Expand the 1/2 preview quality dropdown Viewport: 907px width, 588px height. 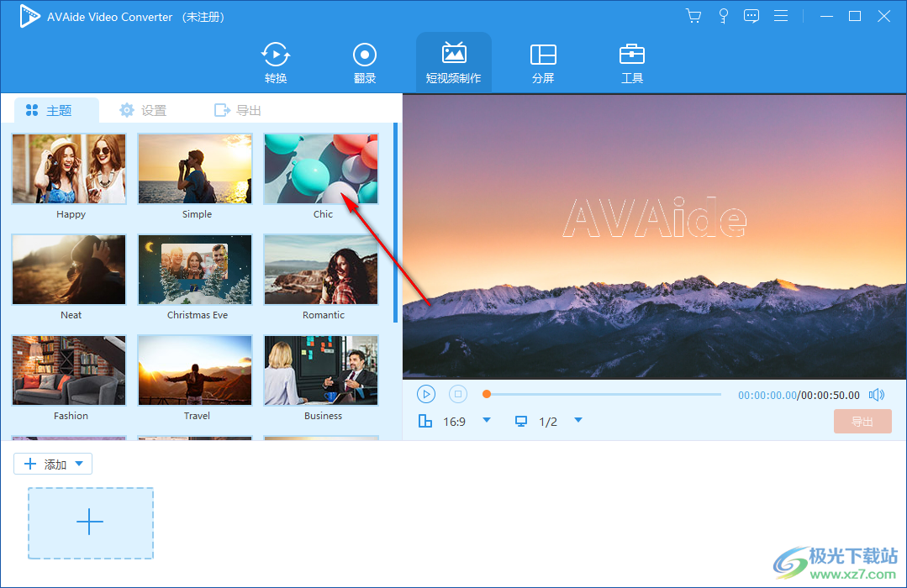[577, 420]
